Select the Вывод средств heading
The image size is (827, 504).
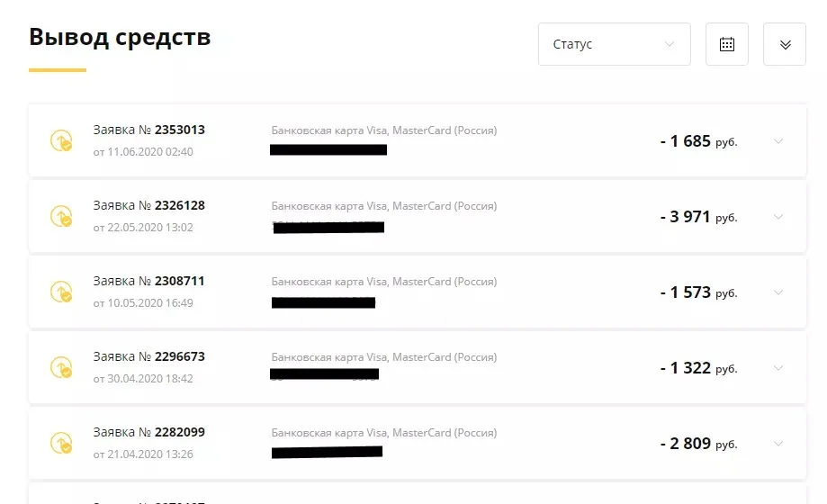(120, 37)
